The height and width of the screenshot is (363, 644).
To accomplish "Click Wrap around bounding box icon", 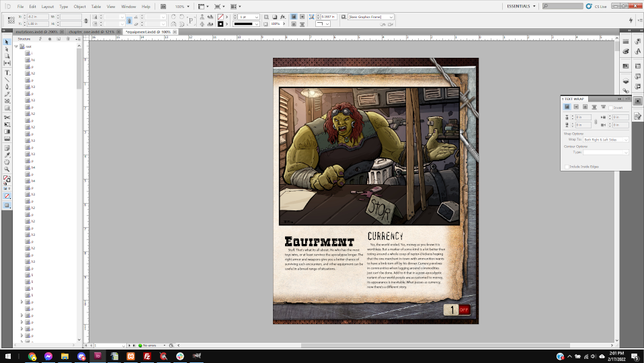I will [576, 107].
